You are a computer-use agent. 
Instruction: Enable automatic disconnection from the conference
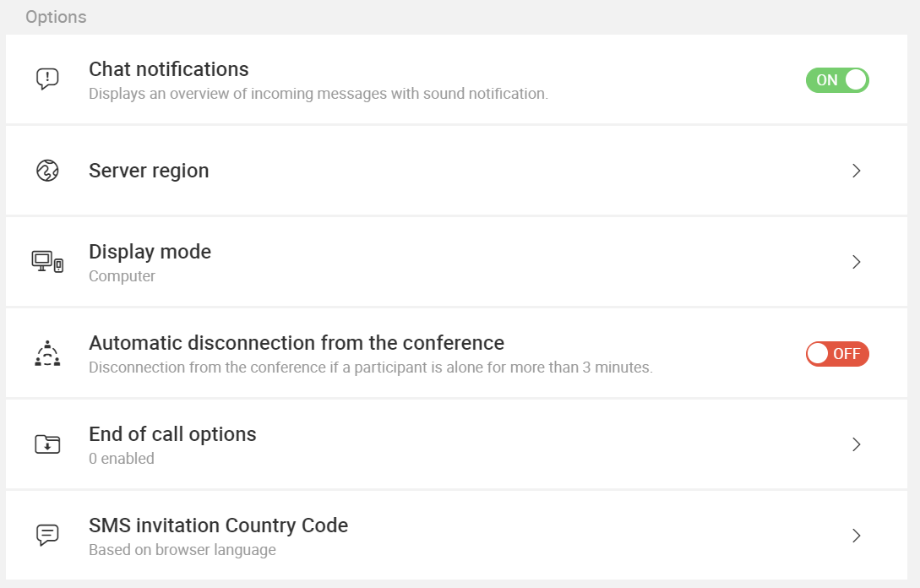coord(837,354)
